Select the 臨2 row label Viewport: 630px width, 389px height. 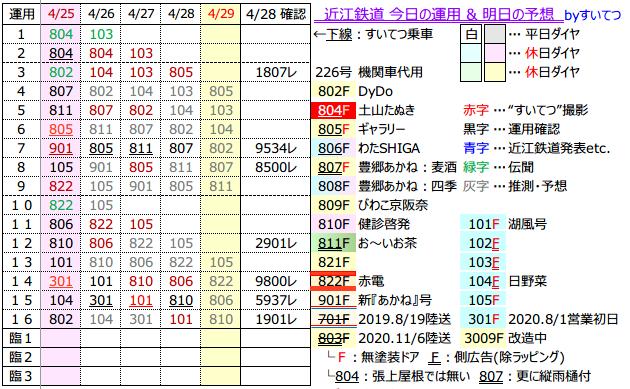[21, 357]
